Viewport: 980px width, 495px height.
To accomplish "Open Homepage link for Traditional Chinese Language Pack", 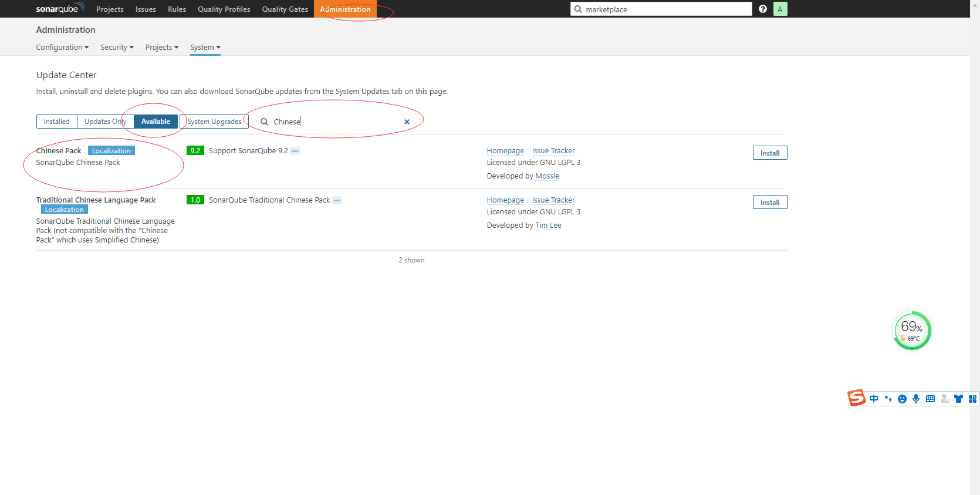I will [505, 200].
